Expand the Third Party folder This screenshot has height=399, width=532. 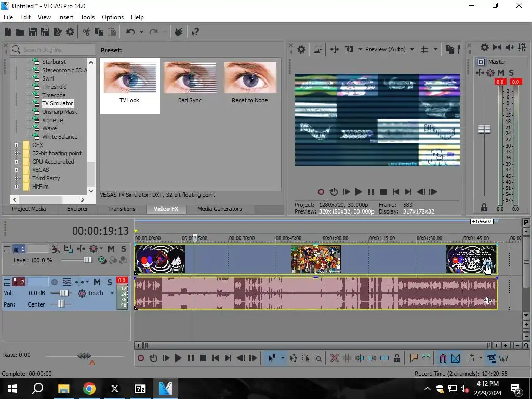tap(16, 178)
